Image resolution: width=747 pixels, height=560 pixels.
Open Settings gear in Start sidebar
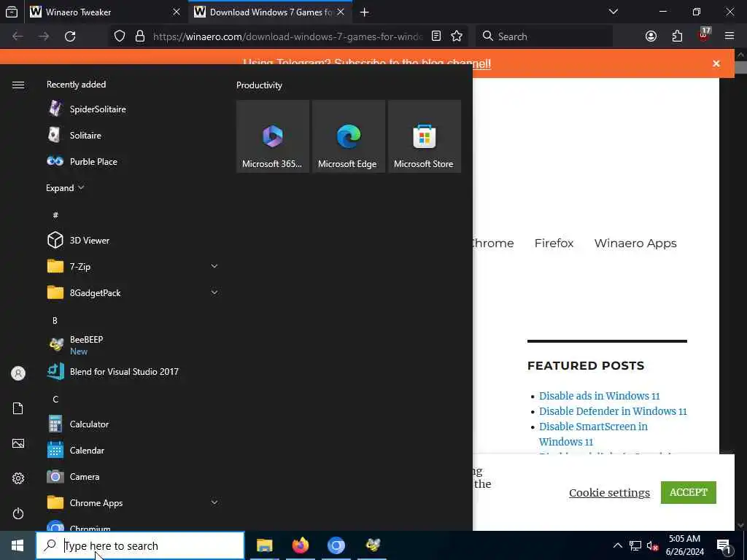18,478
